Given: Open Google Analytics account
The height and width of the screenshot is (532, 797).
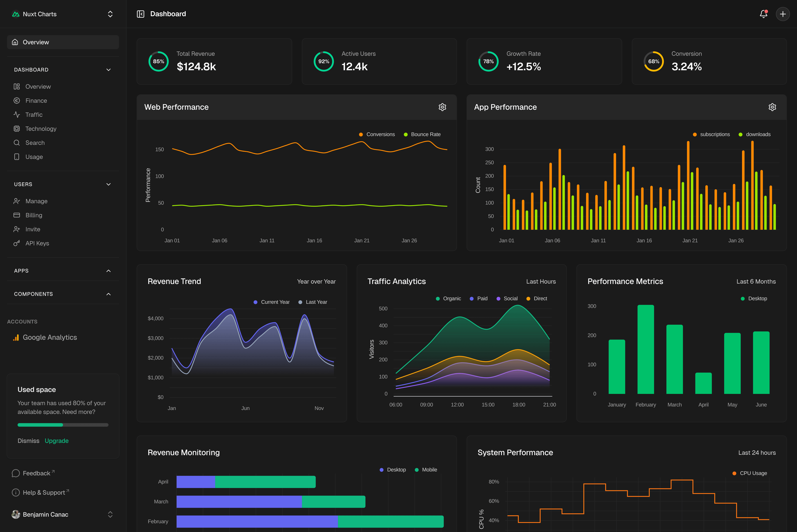Looking at the screenshot, I should pos(50,337).
